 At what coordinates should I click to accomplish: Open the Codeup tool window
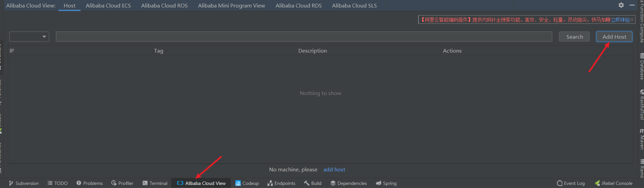point(247,183)
